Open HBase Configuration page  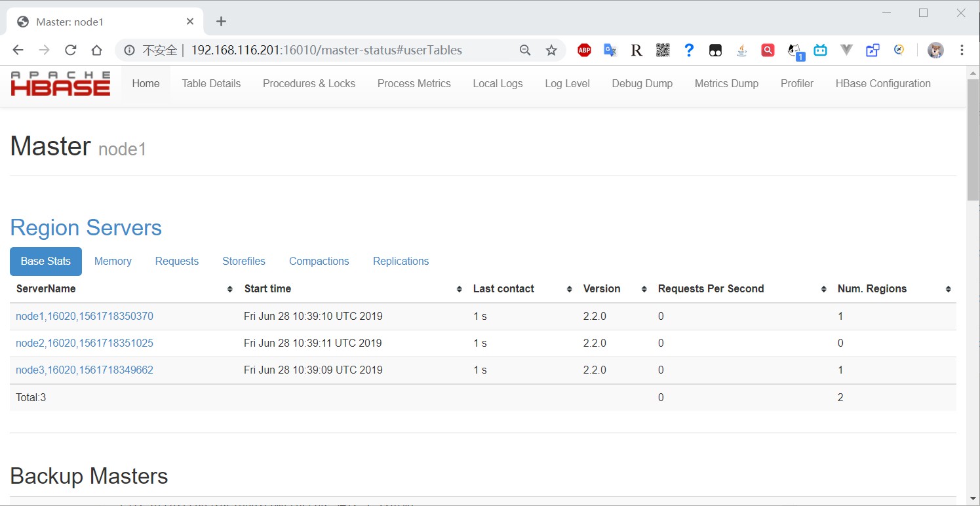pos(883,83)
